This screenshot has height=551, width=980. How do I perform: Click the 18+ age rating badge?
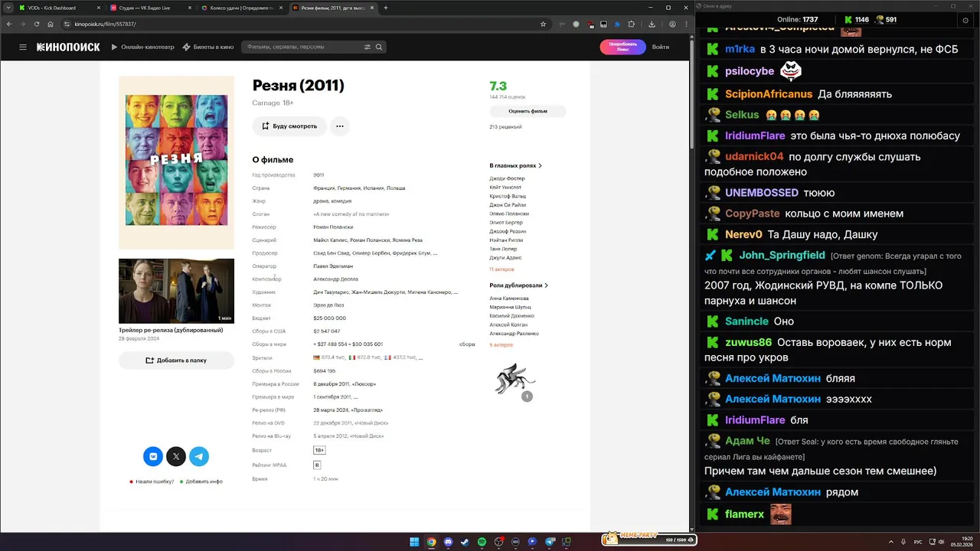319,450
